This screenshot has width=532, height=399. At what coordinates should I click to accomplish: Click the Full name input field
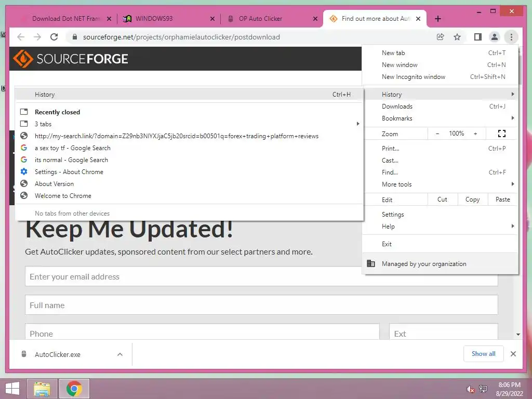[261, 305]
